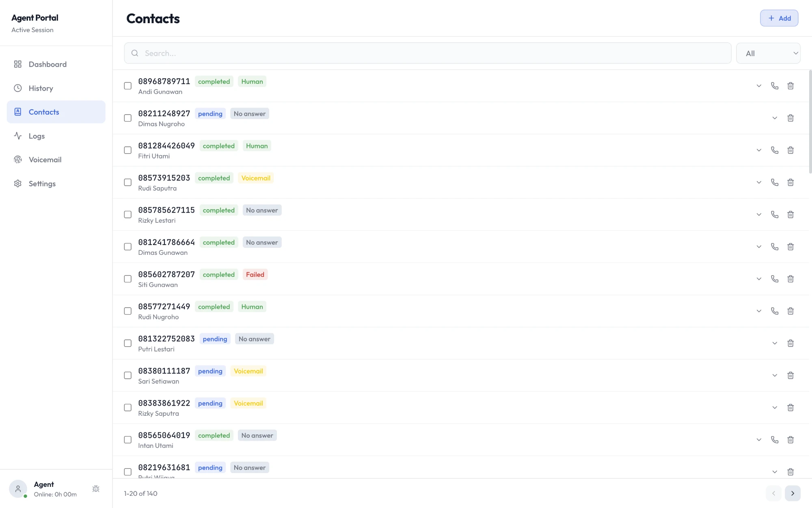This screenshot has width=812, height=508.
Task: Open the Dashboard menu item
Action: tap(56, 64)
